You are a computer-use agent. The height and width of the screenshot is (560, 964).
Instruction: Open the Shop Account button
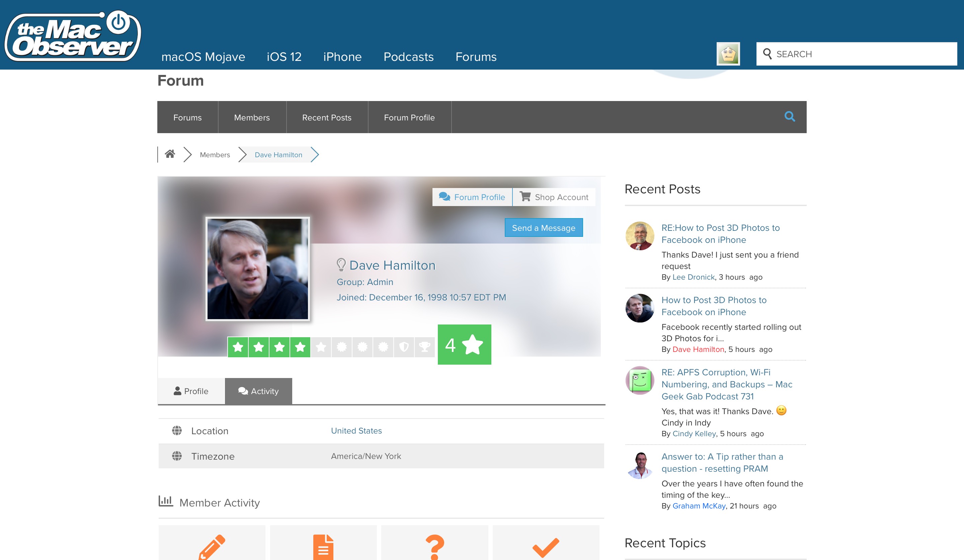tap(554, 197)
